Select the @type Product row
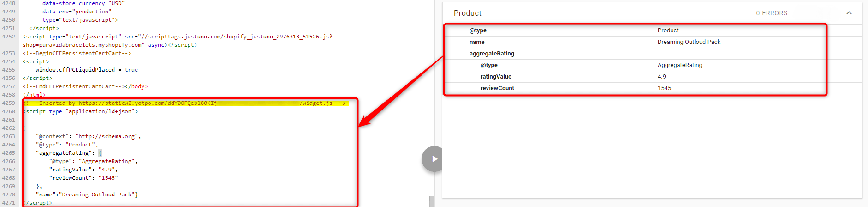Image resolution: width=868 pixels, height=207 pixels. coord(652,30)
